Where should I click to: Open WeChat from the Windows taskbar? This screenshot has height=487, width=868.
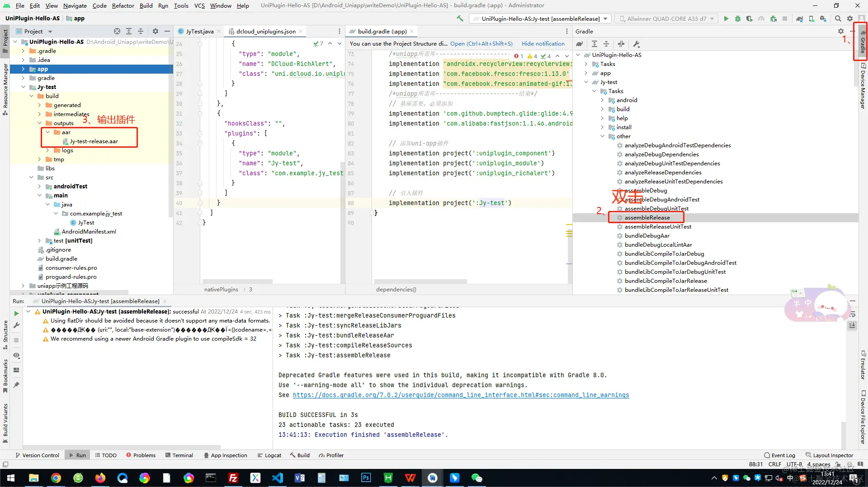click(x=476, y=478)
